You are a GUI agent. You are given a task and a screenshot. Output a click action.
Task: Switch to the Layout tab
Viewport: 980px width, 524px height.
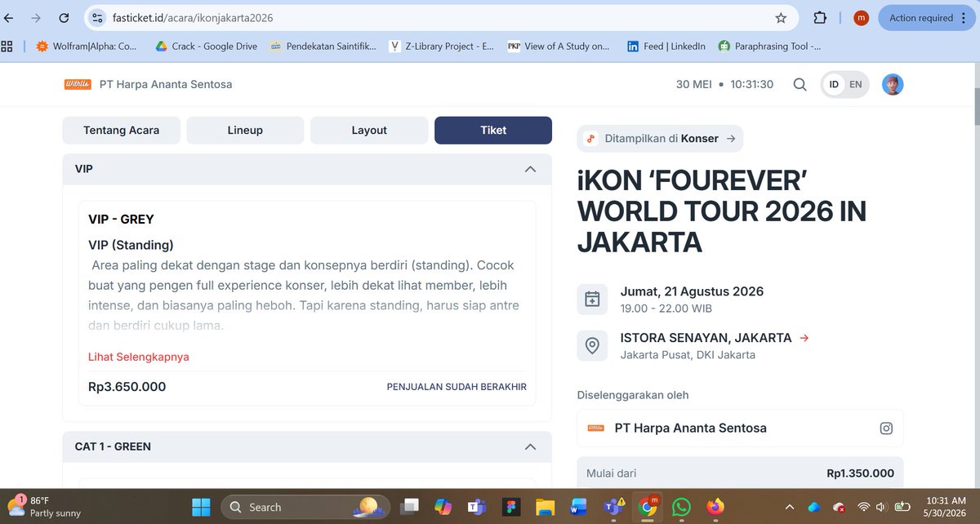coord(369,131)
